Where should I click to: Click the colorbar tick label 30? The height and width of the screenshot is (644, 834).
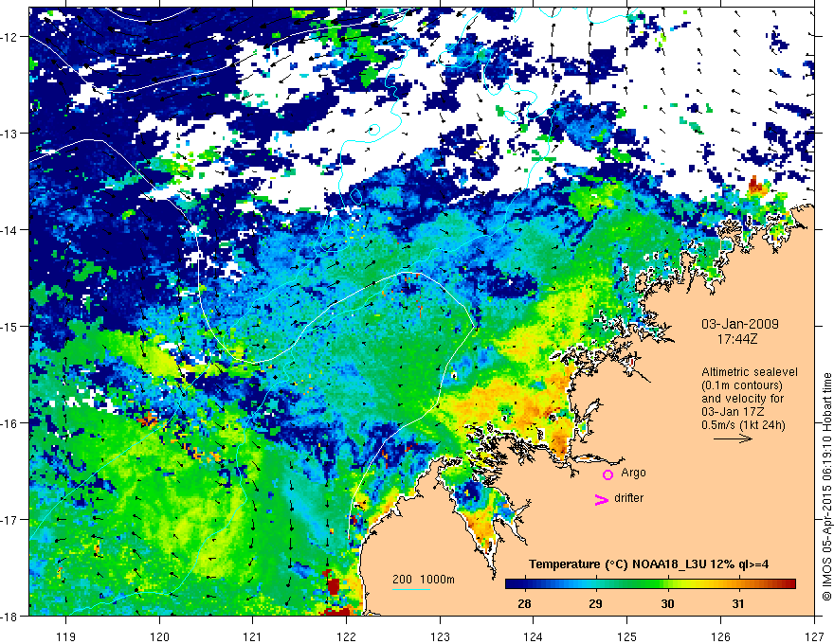click(667, 603)
